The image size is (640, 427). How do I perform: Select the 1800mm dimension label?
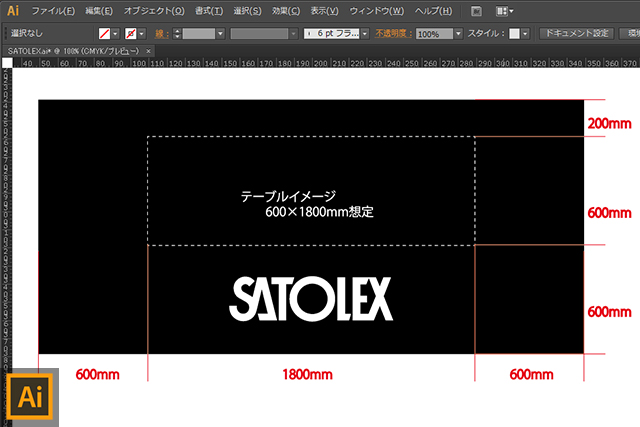(x=307, y=374)
